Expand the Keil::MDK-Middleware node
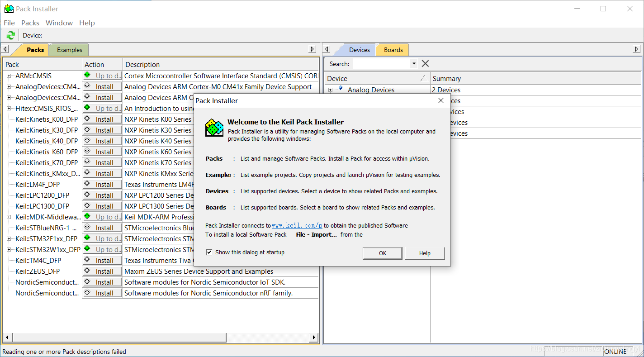644x357 pixels. click(x=9, y=217)
